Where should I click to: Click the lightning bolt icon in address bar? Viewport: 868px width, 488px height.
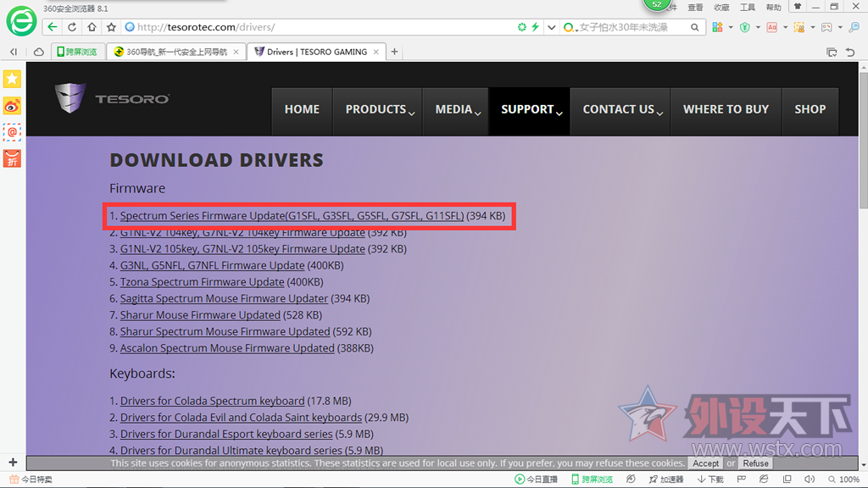(536, 27)
